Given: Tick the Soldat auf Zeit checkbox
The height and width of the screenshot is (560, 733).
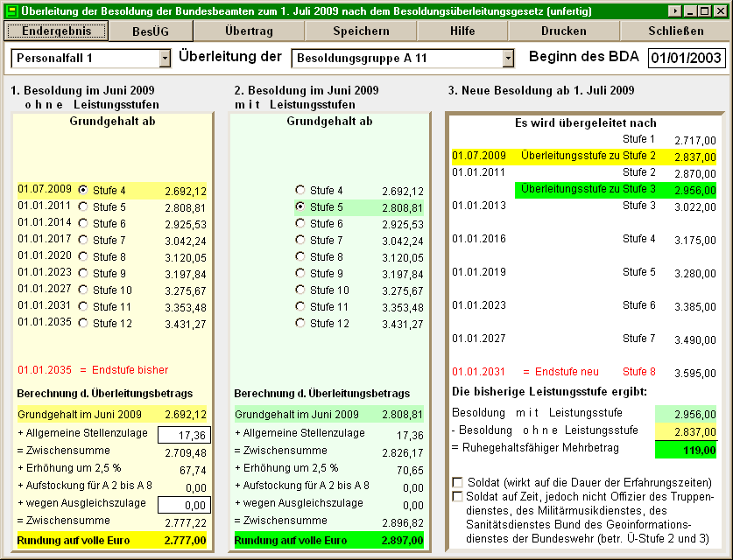Looking at the screenshot, I should point(458,496).
